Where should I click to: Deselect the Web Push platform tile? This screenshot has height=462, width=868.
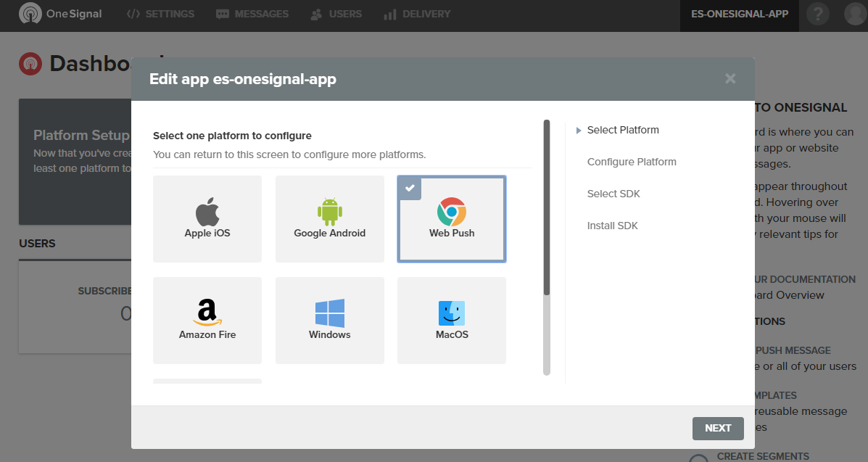click(452, 219)
